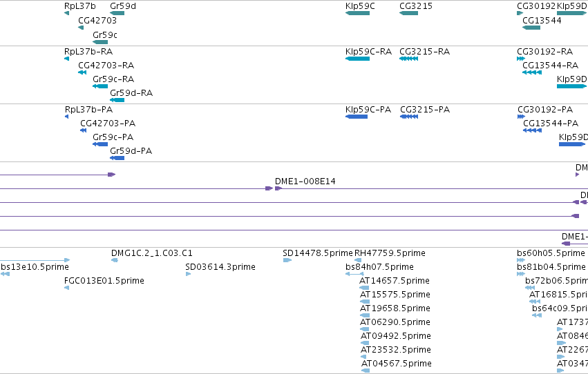Open details for gene CG3215

409,14
